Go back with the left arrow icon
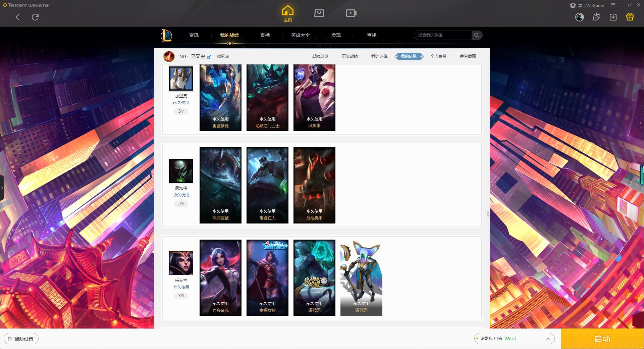 pyautogui.click(x=18, y=17)
